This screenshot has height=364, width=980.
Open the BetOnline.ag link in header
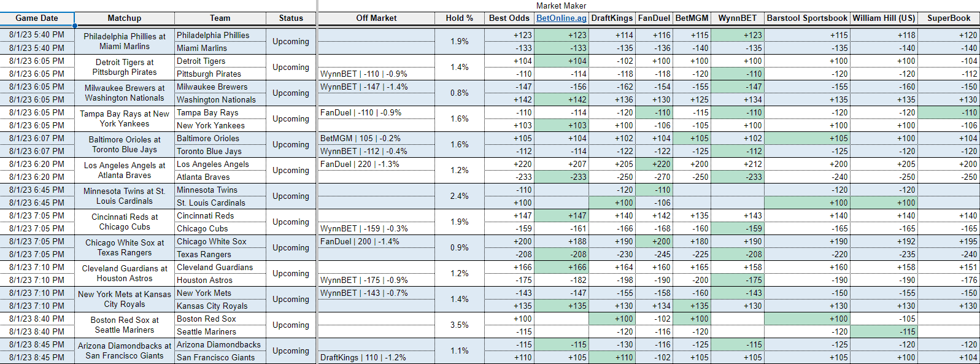point(561,18)
